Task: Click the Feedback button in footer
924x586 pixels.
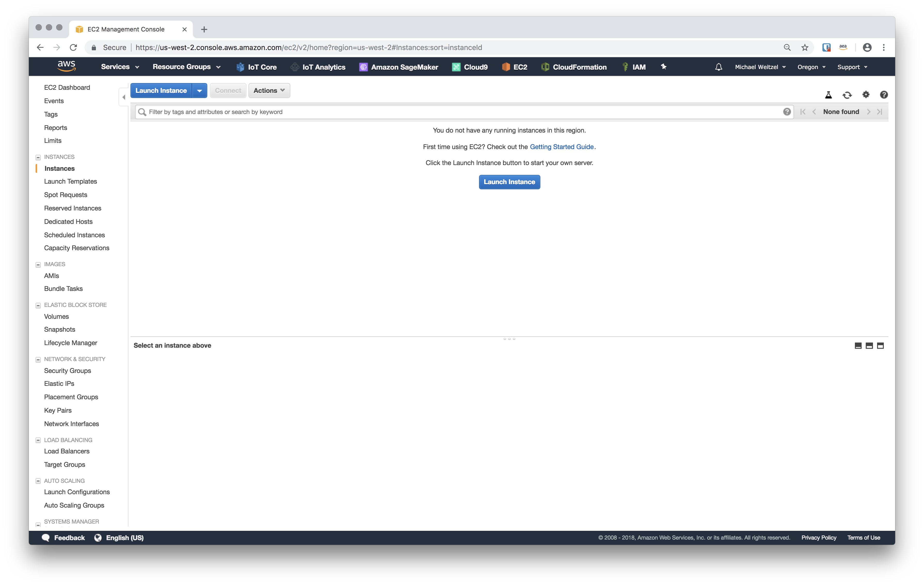Action: point(63,538)
